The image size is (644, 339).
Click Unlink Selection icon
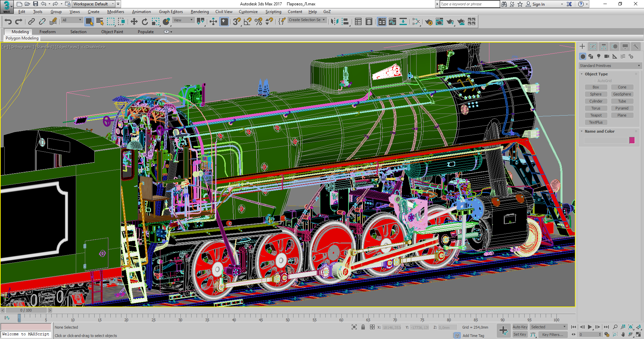pyautogui.click(x=42, y=22)
